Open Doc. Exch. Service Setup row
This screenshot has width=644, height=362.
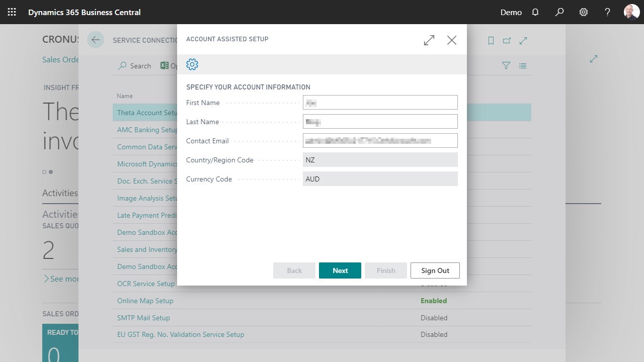pos(147,181)
